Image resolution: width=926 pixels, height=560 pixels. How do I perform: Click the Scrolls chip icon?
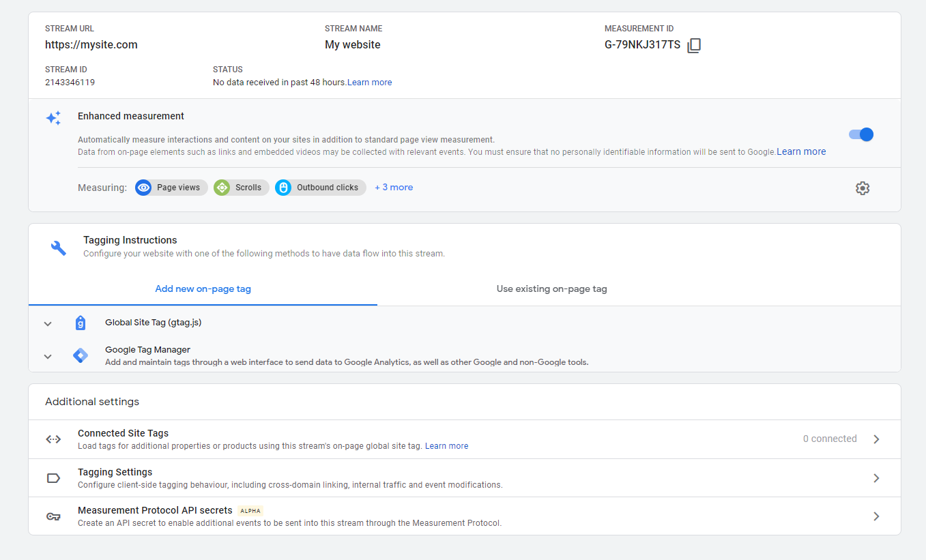click(222, 188)
